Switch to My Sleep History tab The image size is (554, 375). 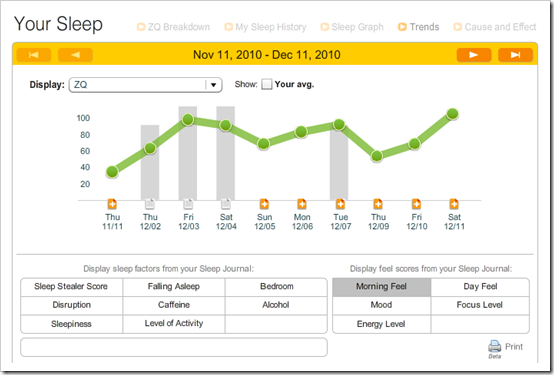(x=265, y=27)
